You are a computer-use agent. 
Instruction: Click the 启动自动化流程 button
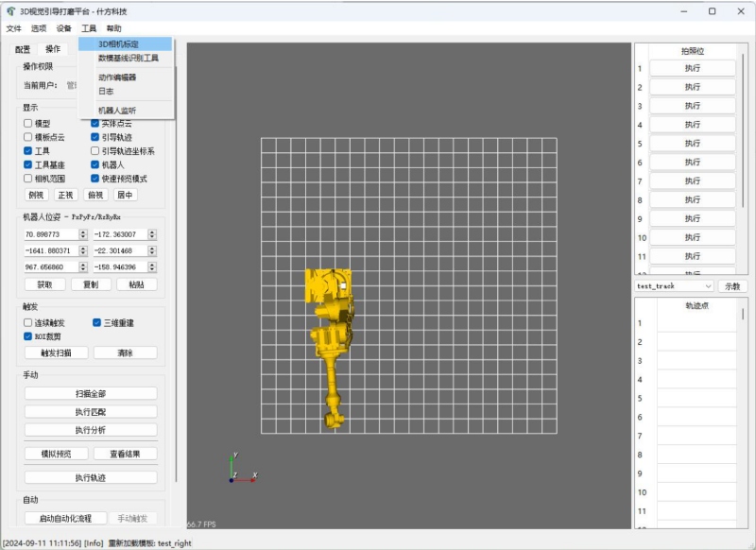65,518
